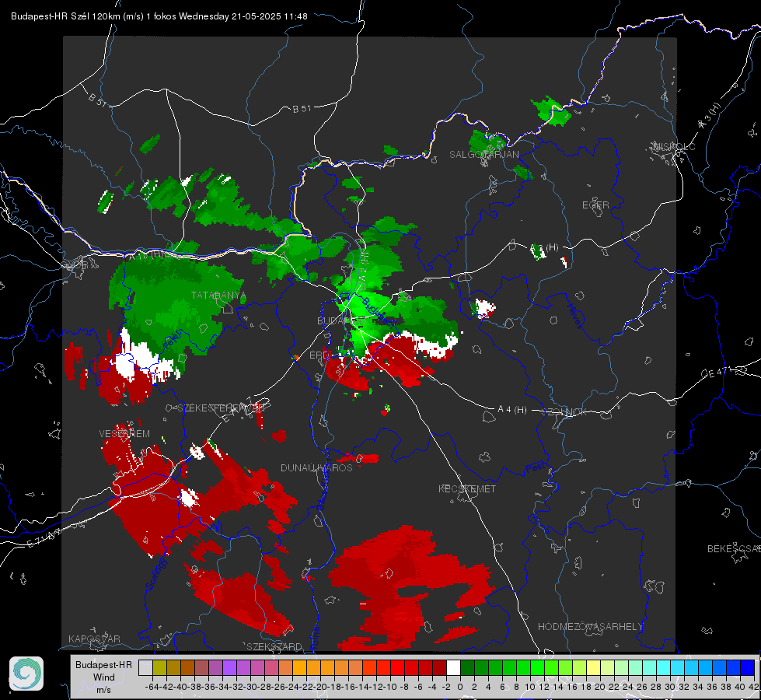Click the A 4 (H) road label
Image resolution: width=761 pixels, height=700 pixels.
pyautogui.click(x=512, y=410)
